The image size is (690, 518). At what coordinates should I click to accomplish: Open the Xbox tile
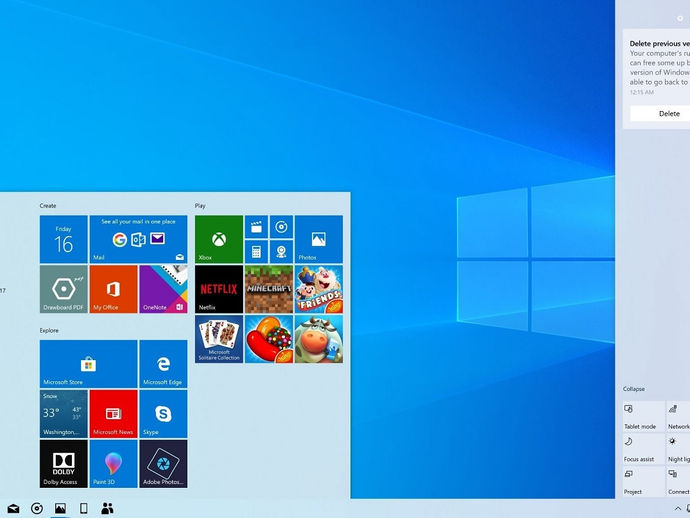pyautogui.click(x=219, y=239)
